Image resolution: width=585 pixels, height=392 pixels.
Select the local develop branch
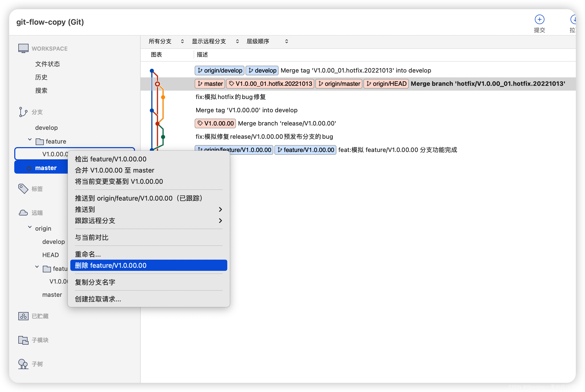(x=46, y=128)
